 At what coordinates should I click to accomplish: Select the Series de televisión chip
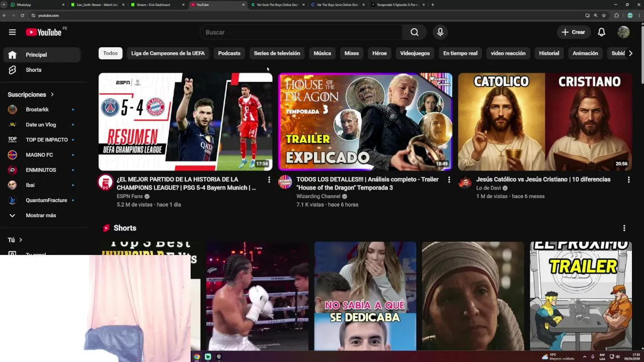click(277, 53)
